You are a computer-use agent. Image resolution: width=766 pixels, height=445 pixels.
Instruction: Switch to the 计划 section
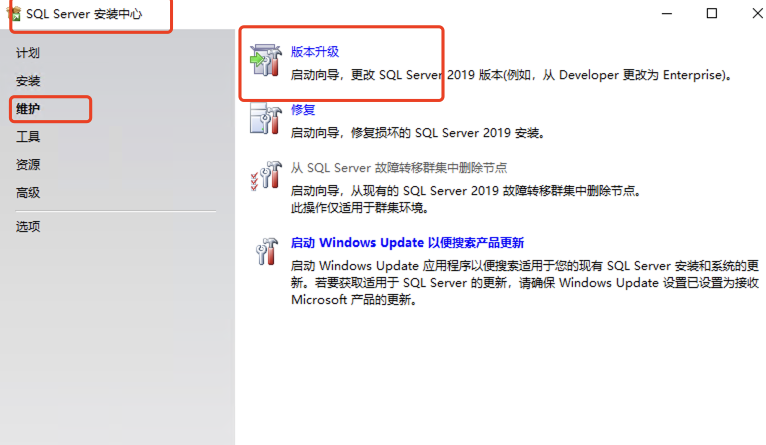(x=28, y=52)
